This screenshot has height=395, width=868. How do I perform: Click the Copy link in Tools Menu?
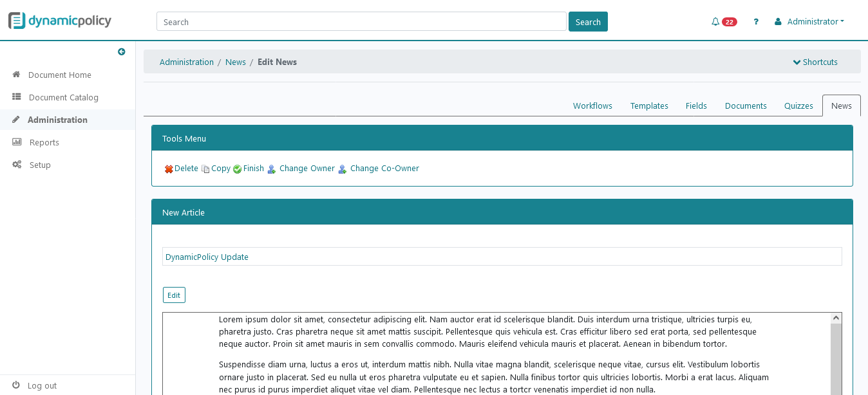(x=221, y=169)
